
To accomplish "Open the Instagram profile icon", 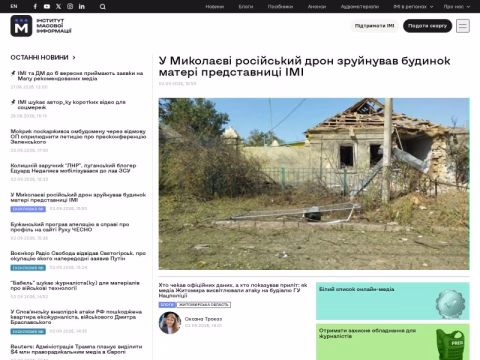I will 70,6.
